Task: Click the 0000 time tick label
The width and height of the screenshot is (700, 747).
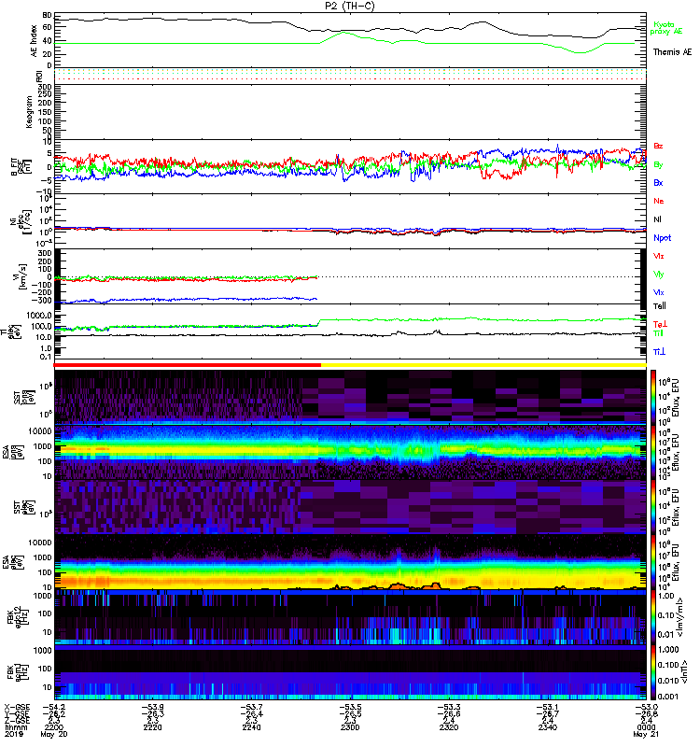Action: (647, 727)
